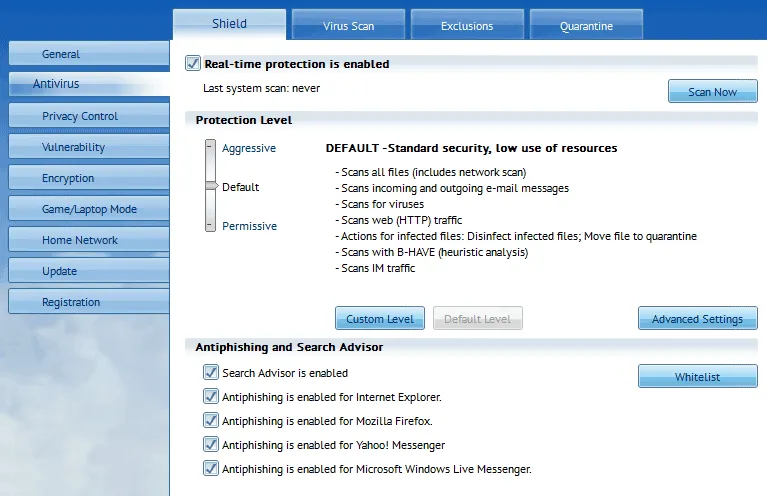Toggle Real-time protection checkbox
Screen dimensions: 767x496
pos(193,63)
